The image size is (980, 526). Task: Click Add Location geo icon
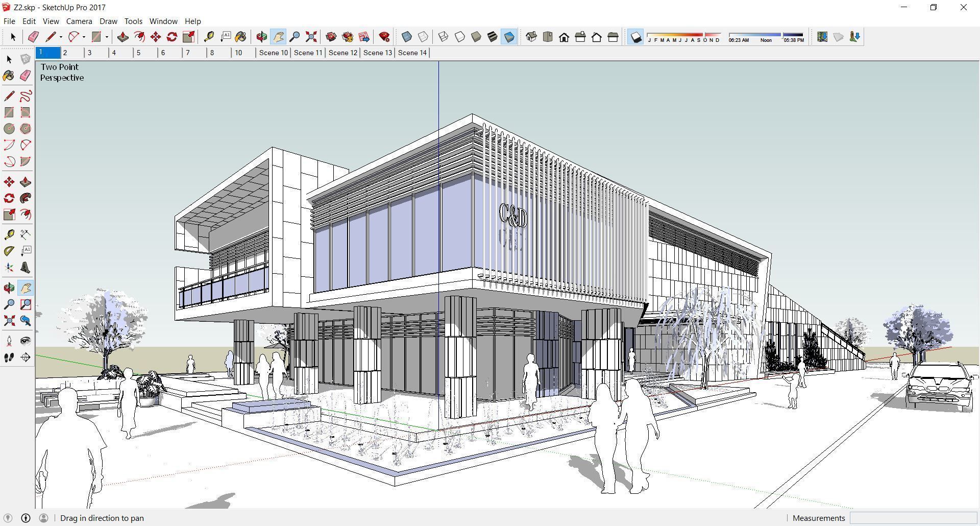pos(822,37)
